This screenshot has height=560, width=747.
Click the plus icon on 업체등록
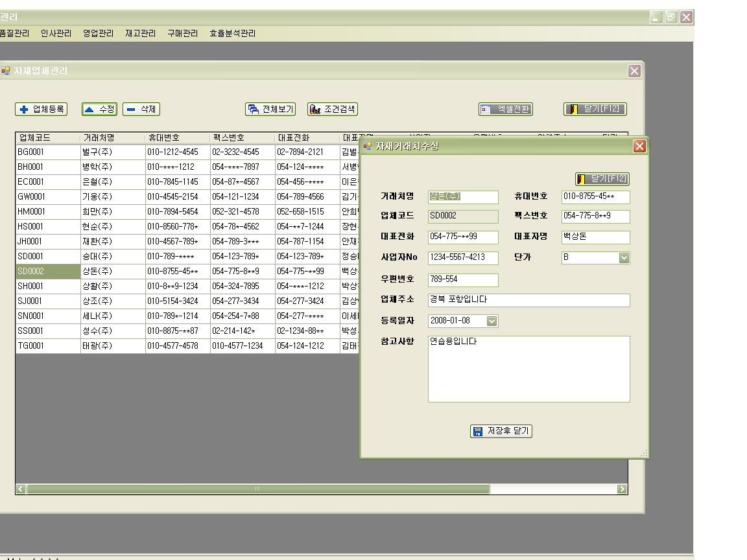click(24, 110)
